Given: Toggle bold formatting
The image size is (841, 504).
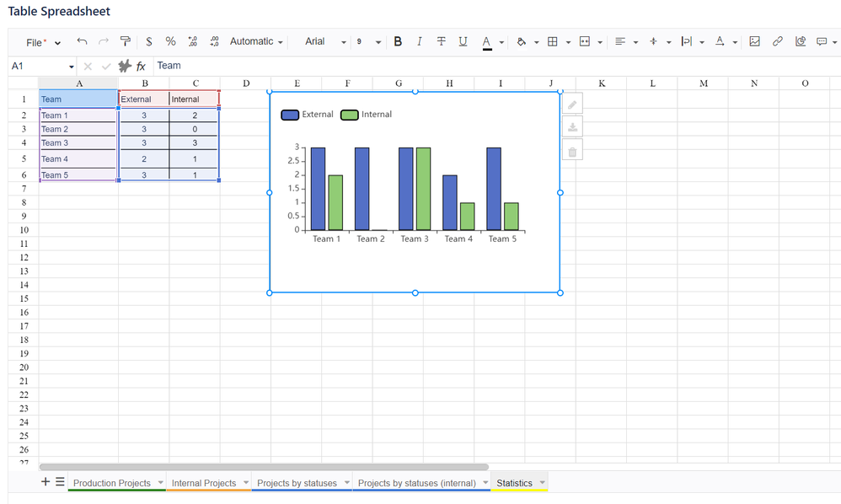Looking at the screenshot, I should pyautogui.click(x=398, y=41).
